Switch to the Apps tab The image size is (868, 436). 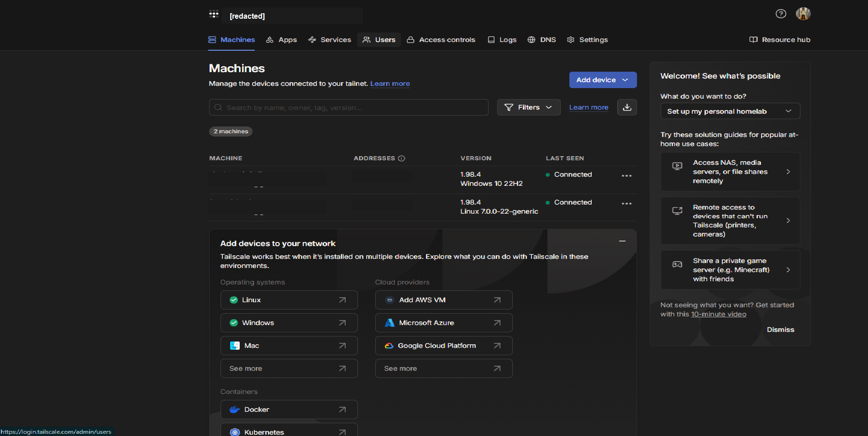click(x=282, y=40)
